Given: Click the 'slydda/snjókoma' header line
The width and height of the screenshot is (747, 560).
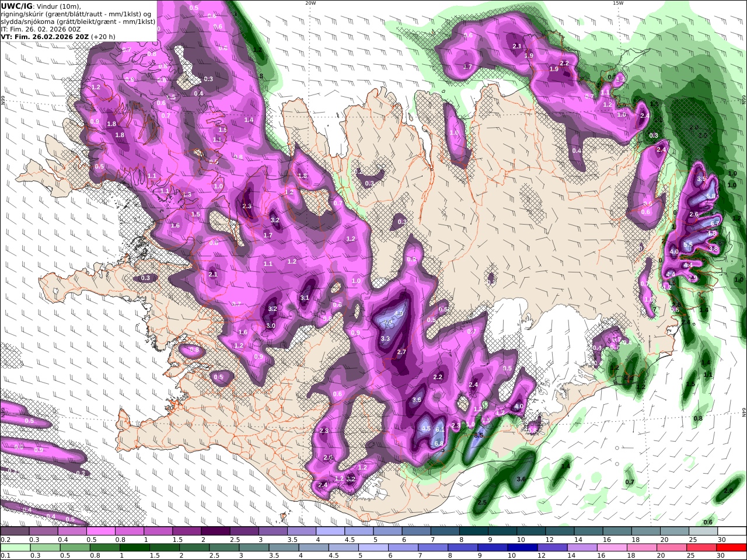Looking at the screenshot, I should point(78,22).
